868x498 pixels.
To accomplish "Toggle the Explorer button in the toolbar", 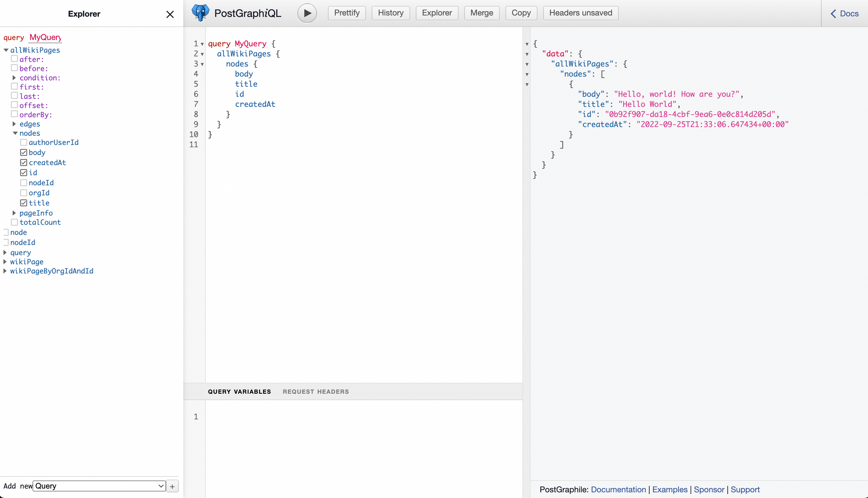I will [x=437, y=13].
